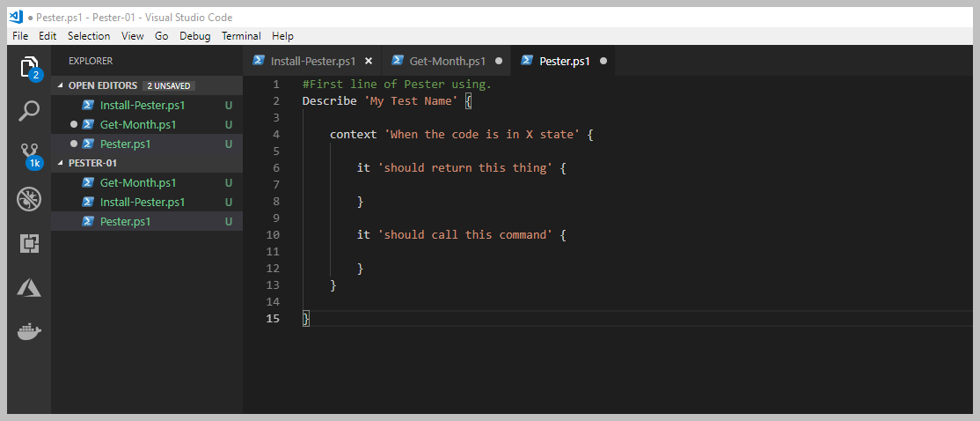The image size is (980, 421).
Task: Click line number 1 in the gutter
Action: 276,84
